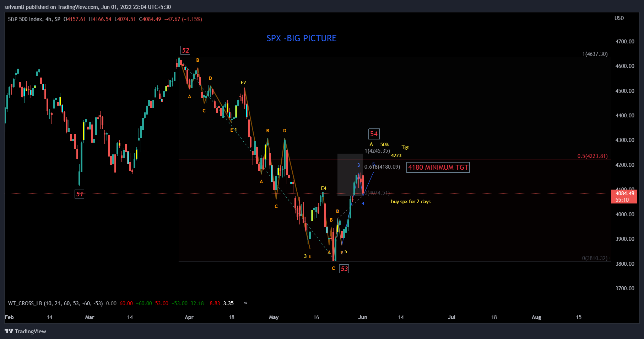Click the 15 date label on the time axis
This screenshot has height=339, width=644.
tap(579, 317)
